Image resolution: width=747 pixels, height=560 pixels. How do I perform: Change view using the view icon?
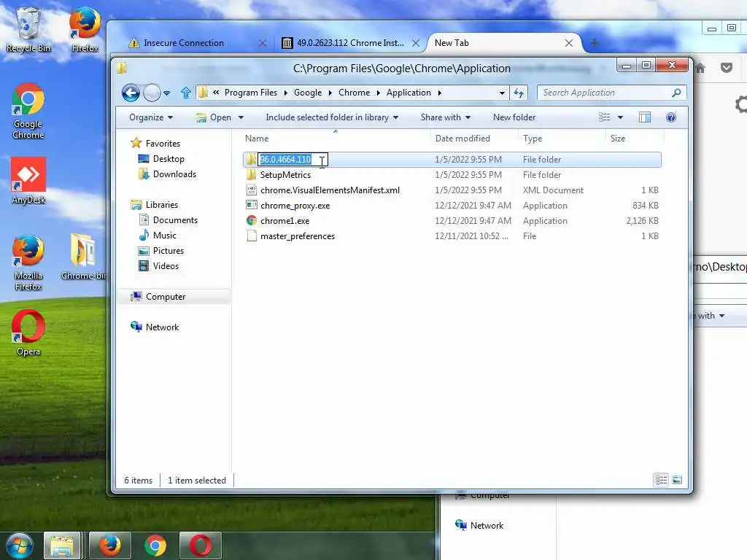pos(605,117)
